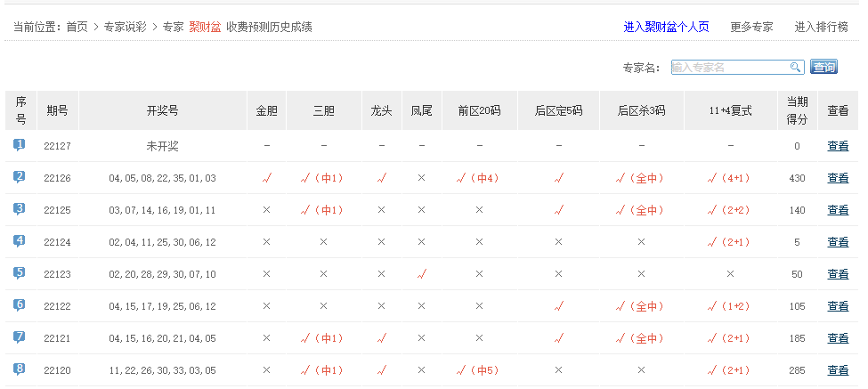Click the number 5 rank badge

pyautogui.click(x=20, y=273)
